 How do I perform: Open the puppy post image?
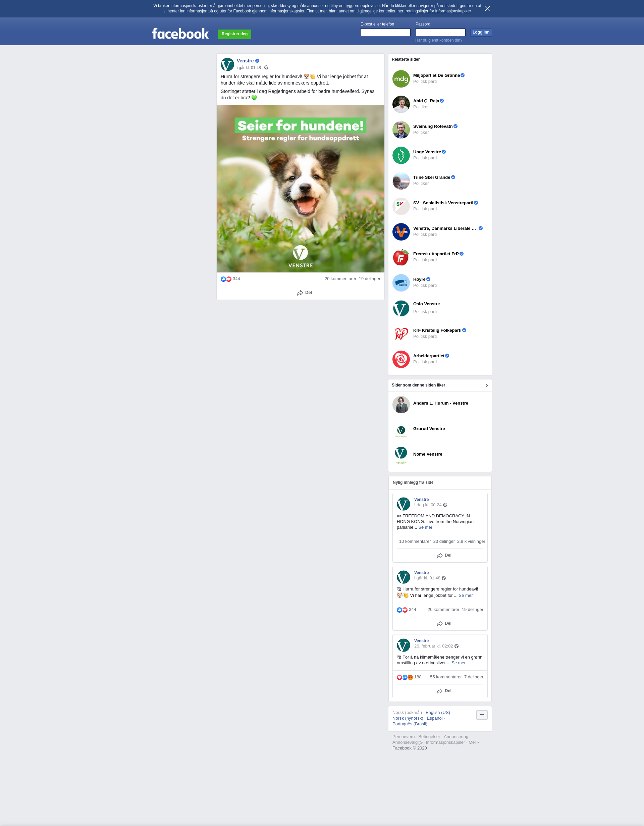click(300, 188)
